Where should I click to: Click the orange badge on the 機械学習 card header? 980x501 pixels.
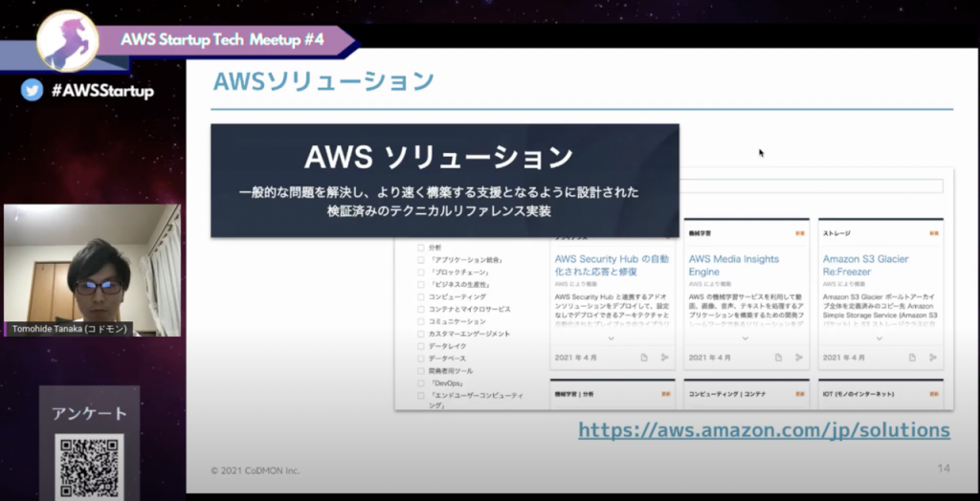(x=800, y=233)
